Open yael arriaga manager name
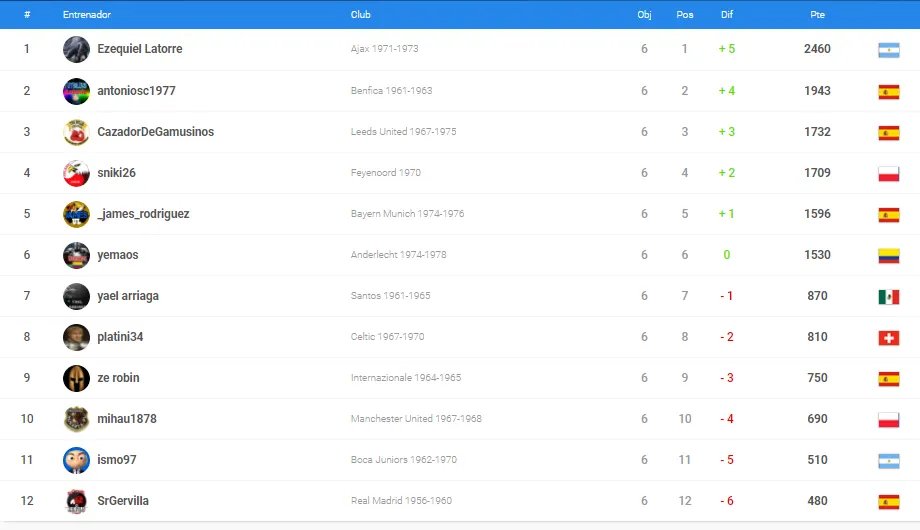The width and height of the screenshot is (920, 530). [128, 296]
